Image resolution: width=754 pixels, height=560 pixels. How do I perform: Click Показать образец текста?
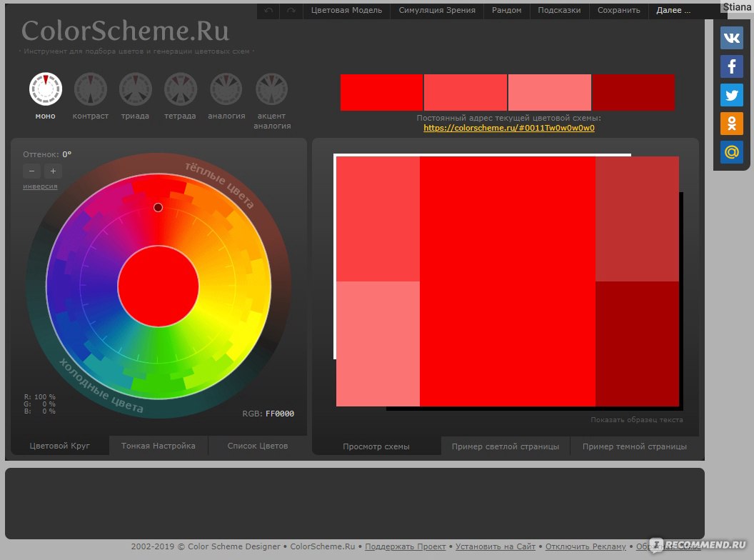[x=637, y=419]
